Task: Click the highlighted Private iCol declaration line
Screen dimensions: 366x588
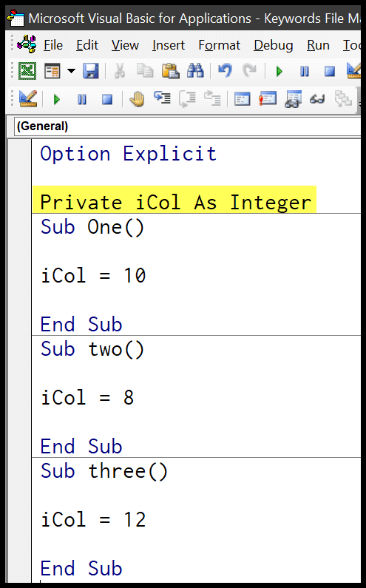Action: (x=174, y=202)
